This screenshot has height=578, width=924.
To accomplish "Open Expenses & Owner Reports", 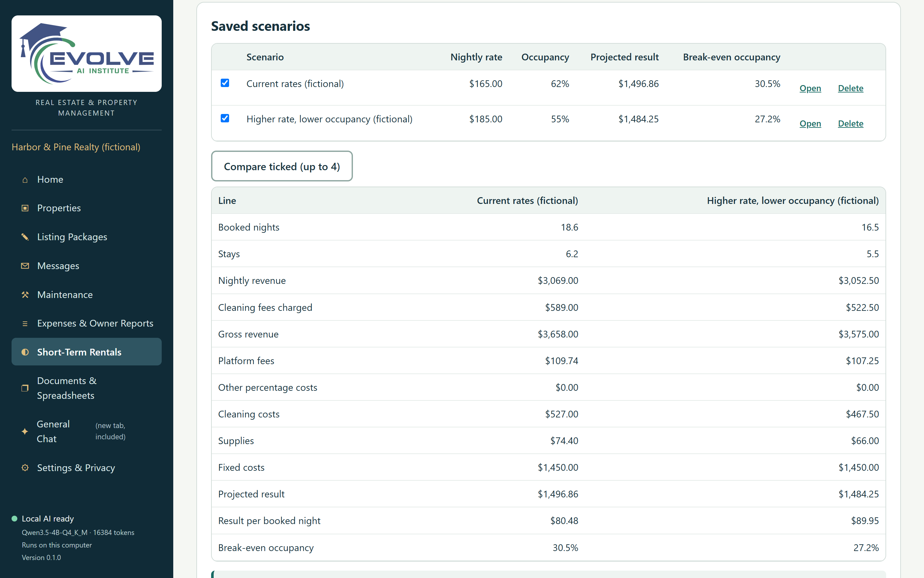I will click(87, 324).
